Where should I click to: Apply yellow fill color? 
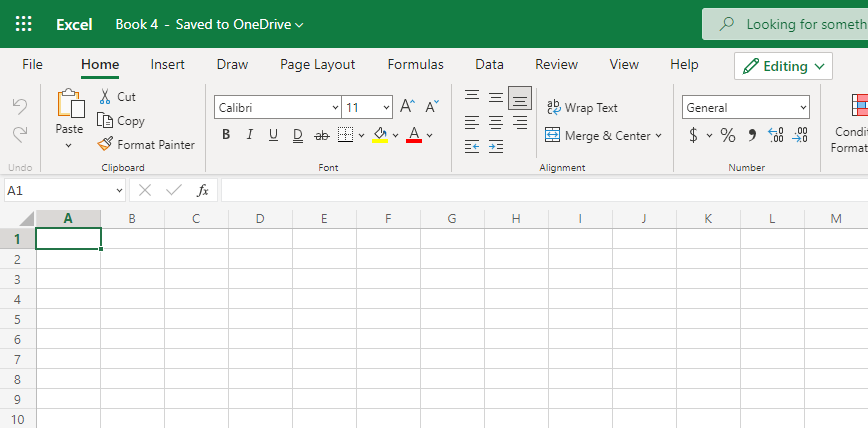380,135
